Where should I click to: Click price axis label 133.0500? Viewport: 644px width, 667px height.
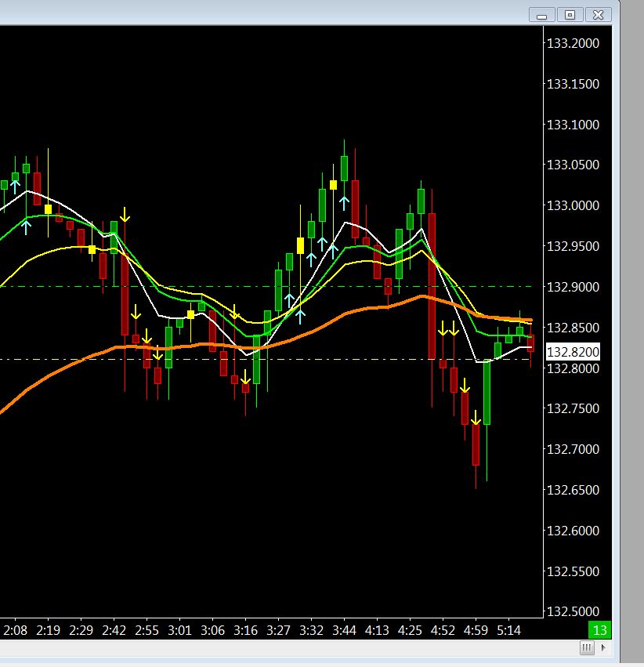pos(573,165)
